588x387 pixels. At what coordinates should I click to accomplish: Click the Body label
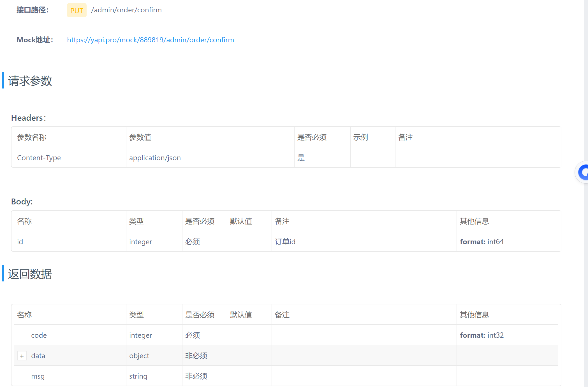click(22, 202)
